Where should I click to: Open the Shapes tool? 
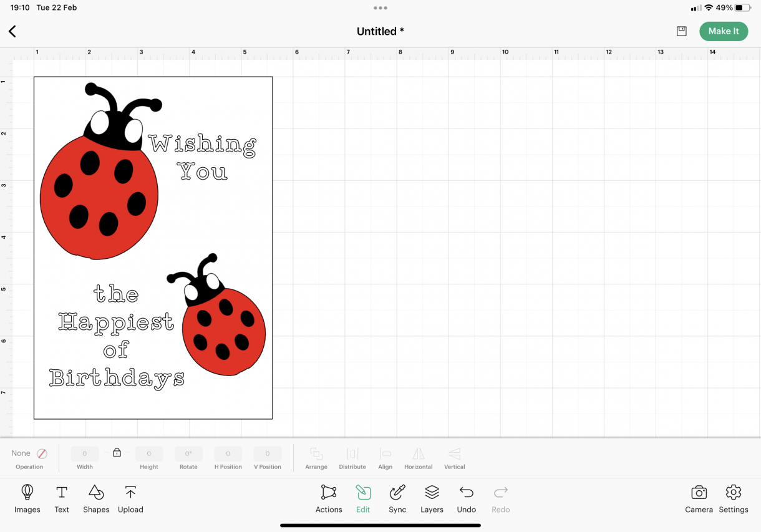(x=96, y=499)
